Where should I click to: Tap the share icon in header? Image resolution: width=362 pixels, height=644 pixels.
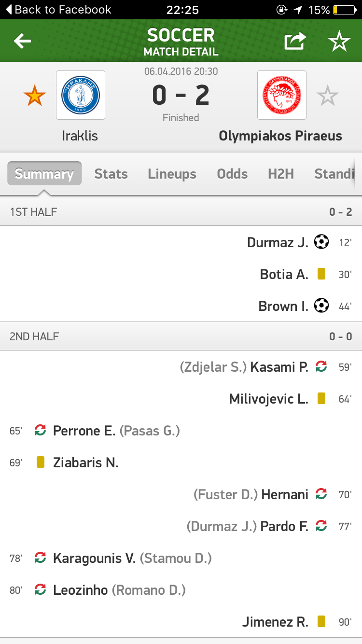(x=295, y=41)
